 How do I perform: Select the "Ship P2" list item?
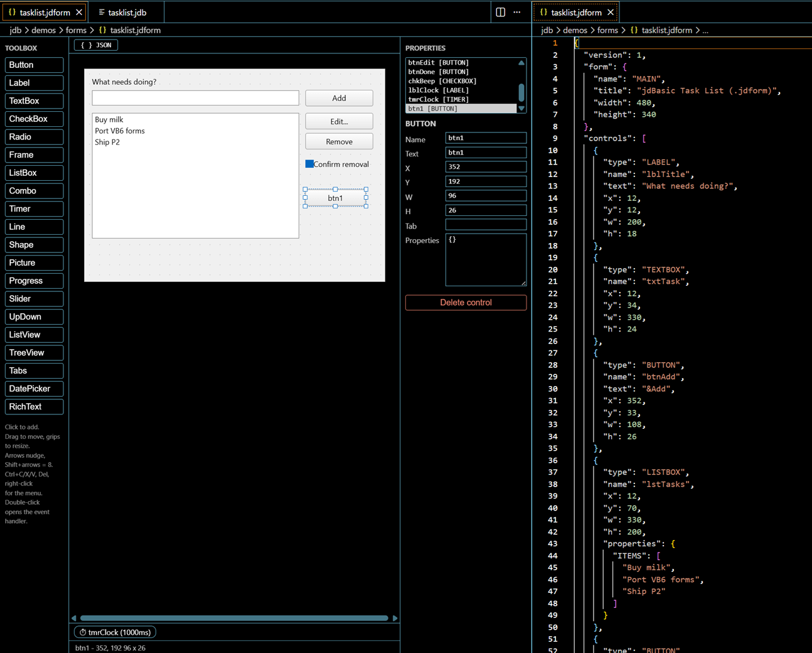tap(107, 142)
